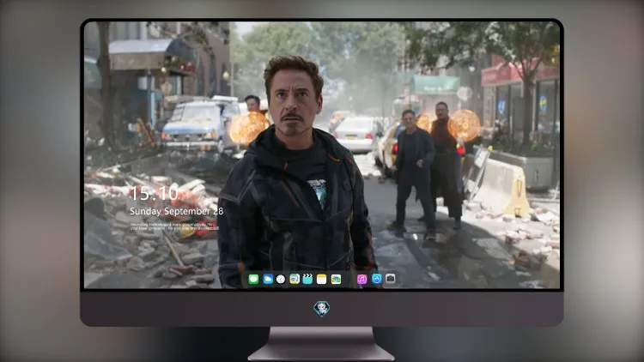Open the teal clapperboard video app
Screen dimensions: 644x362
tap(307, 280)
